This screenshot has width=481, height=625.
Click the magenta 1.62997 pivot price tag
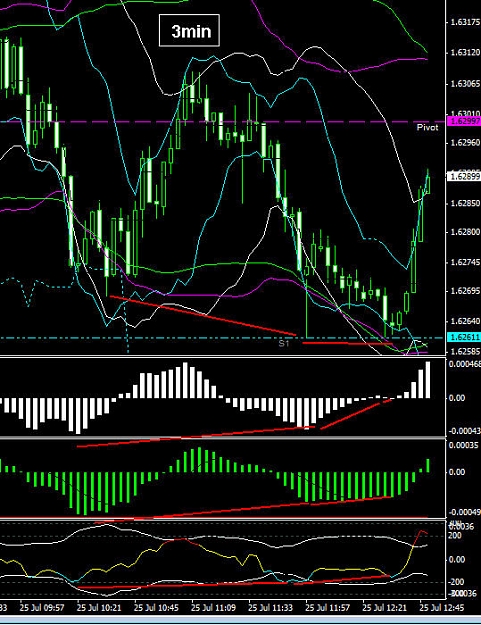click(x=464, y=121)
